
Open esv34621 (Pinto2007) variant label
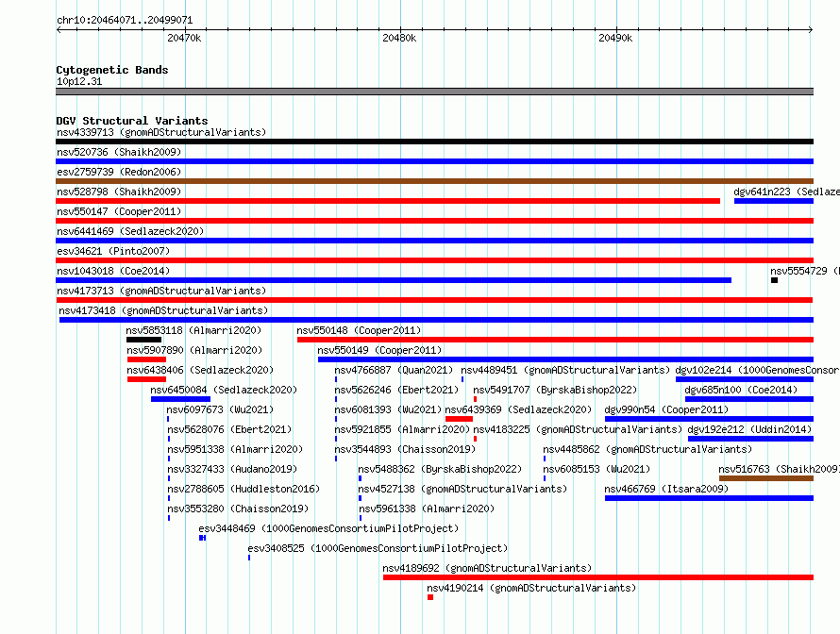click(x=113, y=251)
